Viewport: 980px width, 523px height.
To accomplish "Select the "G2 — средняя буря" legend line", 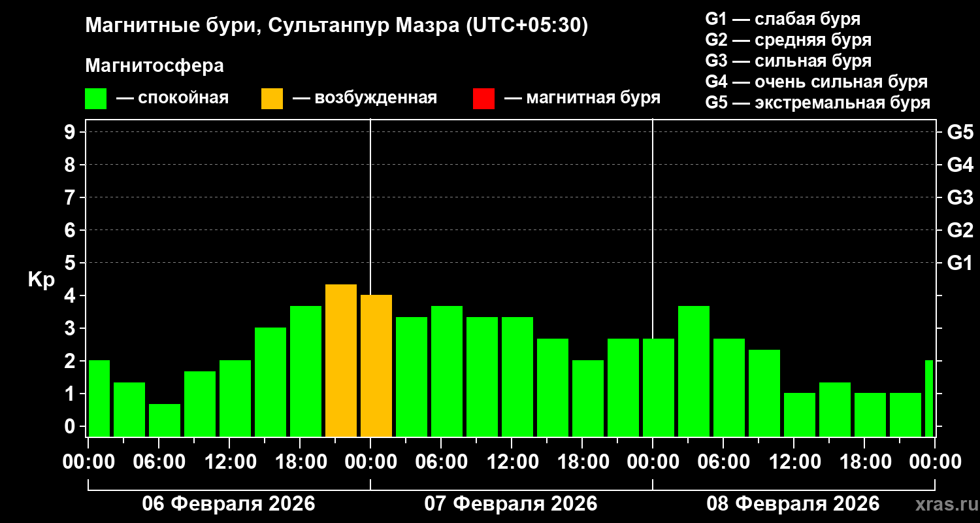I will click(788, 40).
